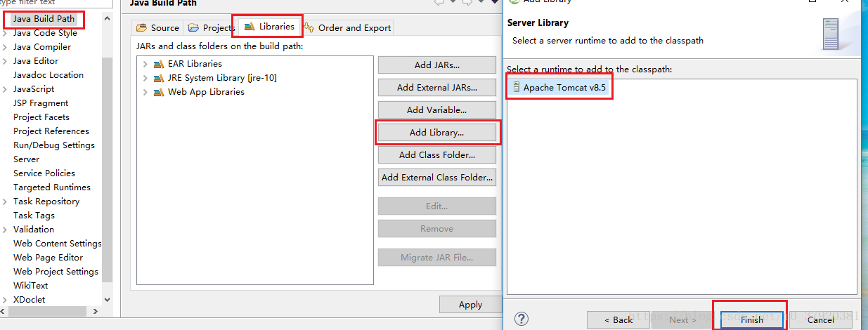868x330 pixels.
Task: Open Project Facets properties page
Action: click(x=41, y=117)
